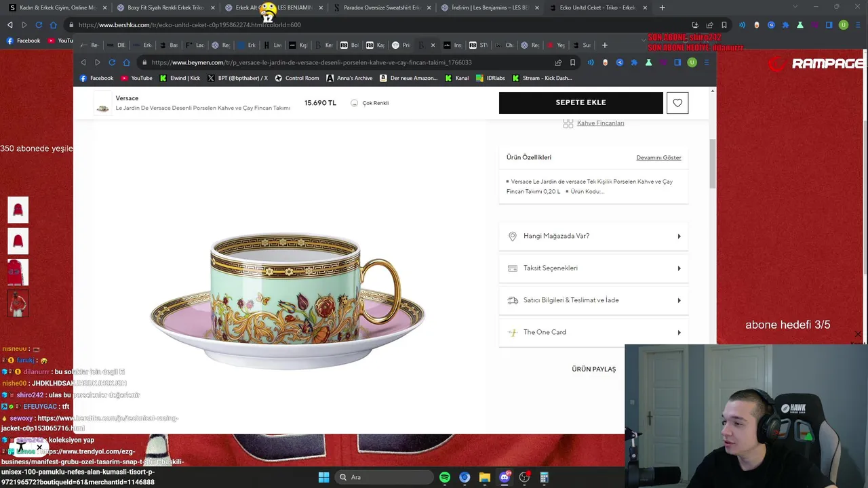
Task: Open profile avatar in back browser toolbar
Action: coord(844,25)
